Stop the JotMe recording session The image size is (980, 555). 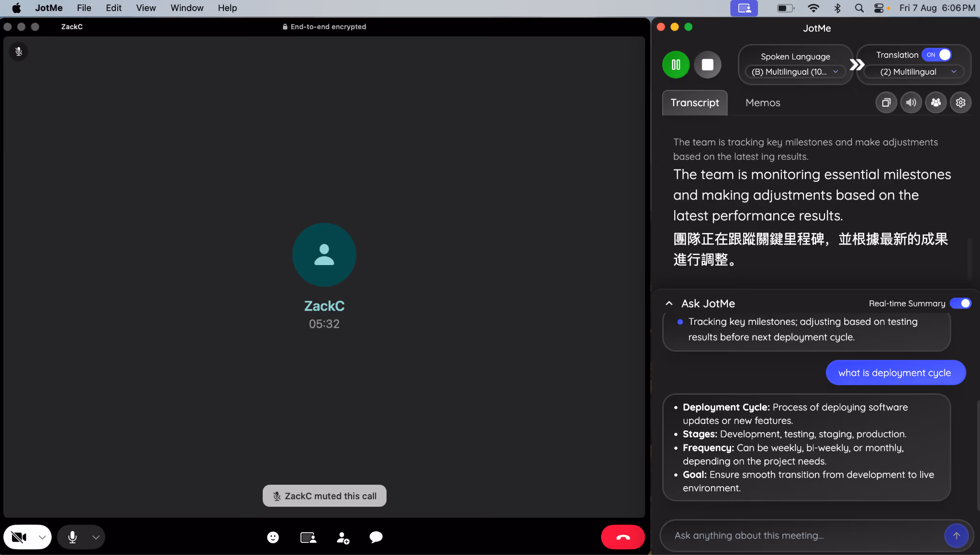pyautogui.click(x=707, y=65)
